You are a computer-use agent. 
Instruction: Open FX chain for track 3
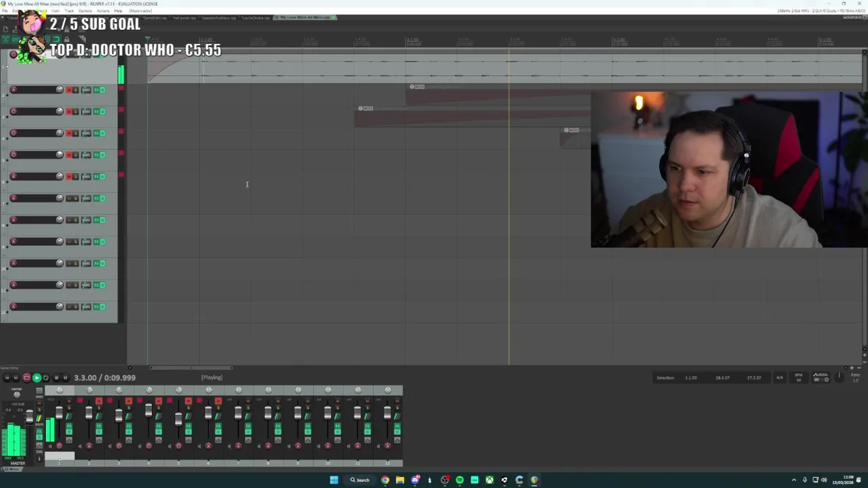96,111
